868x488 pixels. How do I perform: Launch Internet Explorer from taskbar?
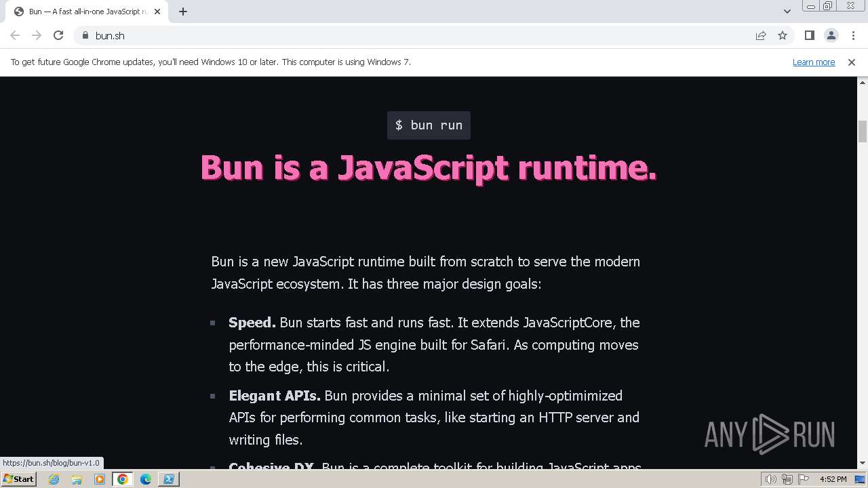pyautogui.click(x=54, y=479)
